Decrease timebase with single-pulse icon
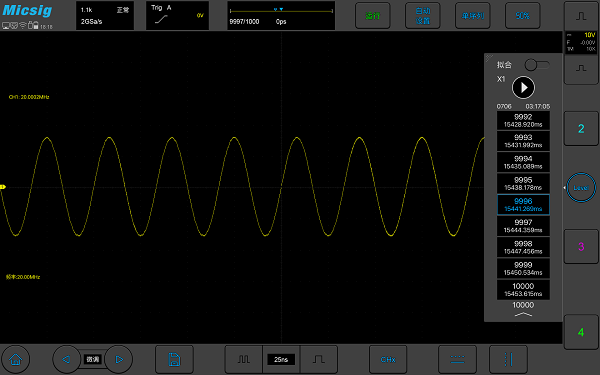 point(319,359)
